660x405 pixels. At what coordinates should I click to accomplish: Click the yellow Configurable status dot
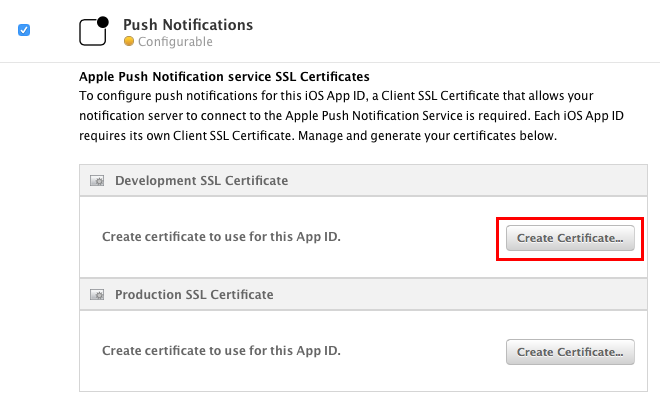tap(129, 41)
